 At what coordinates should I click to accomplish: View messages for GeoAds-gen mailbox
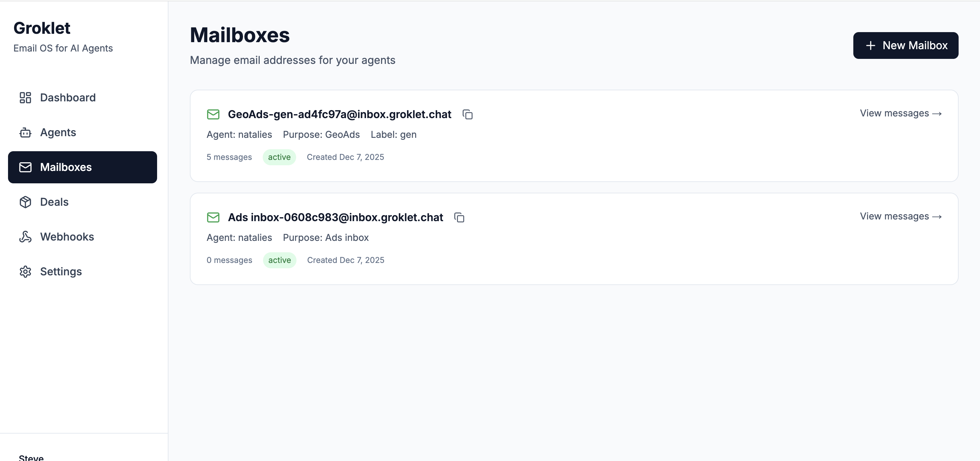click(900, 113)
